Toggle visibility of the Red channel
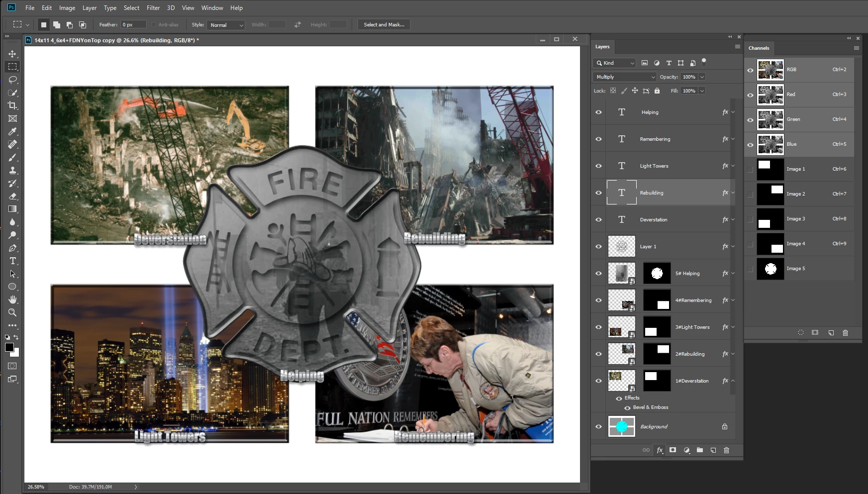868x494 pixels. click(750, 95)
